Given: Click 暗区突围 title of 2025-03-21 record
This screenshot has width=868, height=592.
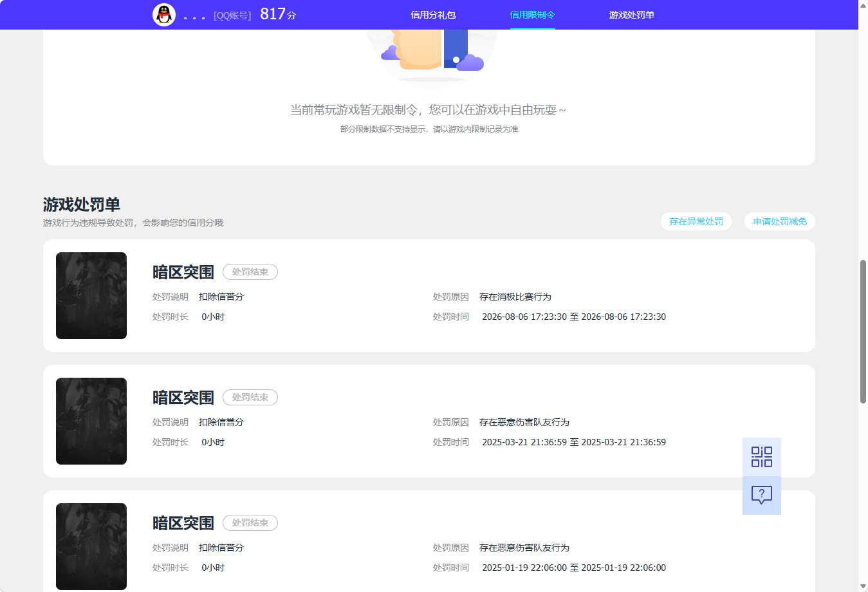Looking at the screenshot, I should point(183,398).
